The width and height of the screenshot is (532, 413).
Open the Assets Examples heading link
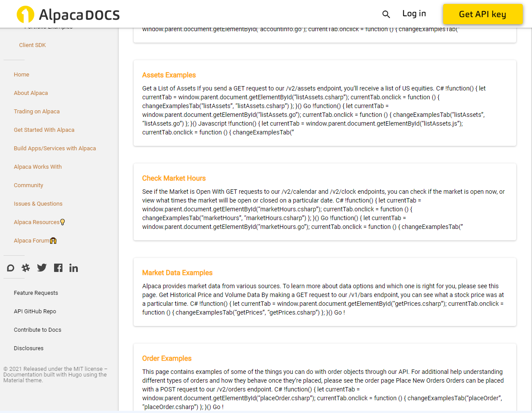169,75
